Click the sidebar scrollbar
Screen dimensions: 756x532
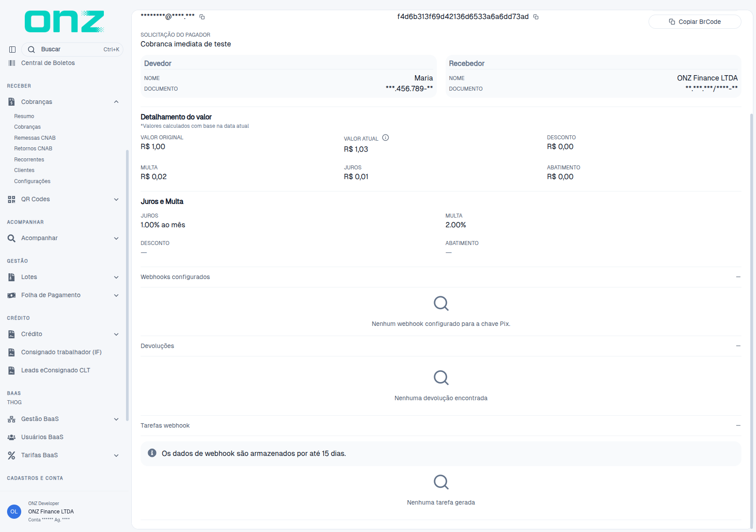(x=127, y=285)
